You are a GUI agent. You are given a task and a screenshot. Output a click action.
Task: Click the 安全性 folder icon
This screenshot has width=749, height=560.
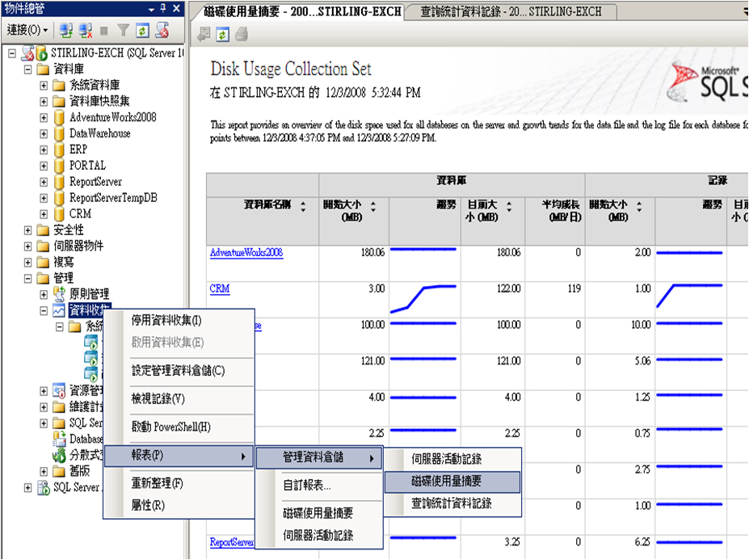(43, 230)
